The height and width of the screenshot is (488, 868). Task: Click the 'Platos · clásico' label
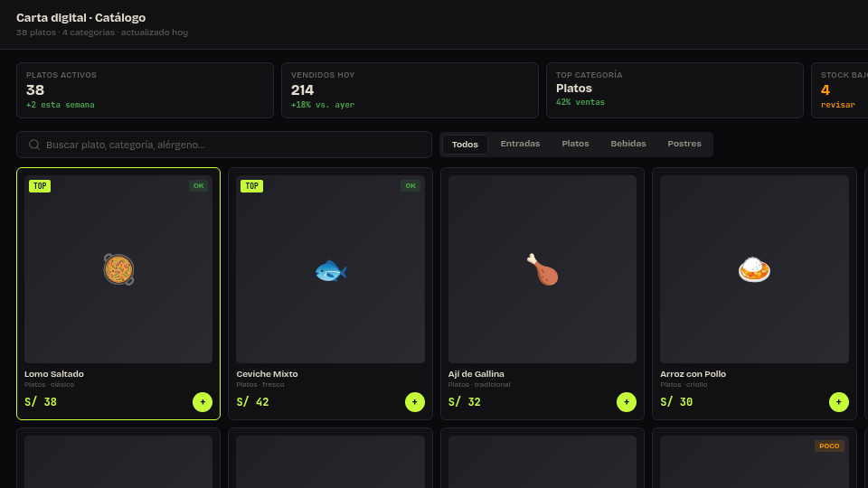point(49,385)
